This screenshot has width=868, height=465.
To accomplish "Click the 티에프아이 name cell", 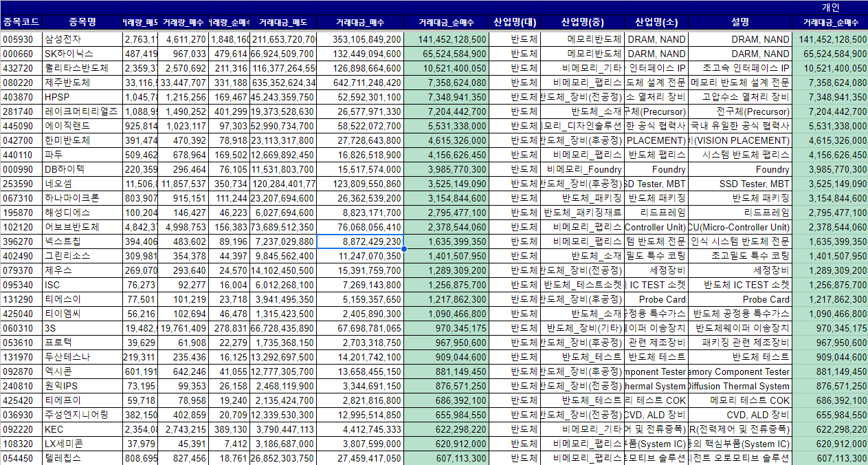I will [82, 400].
